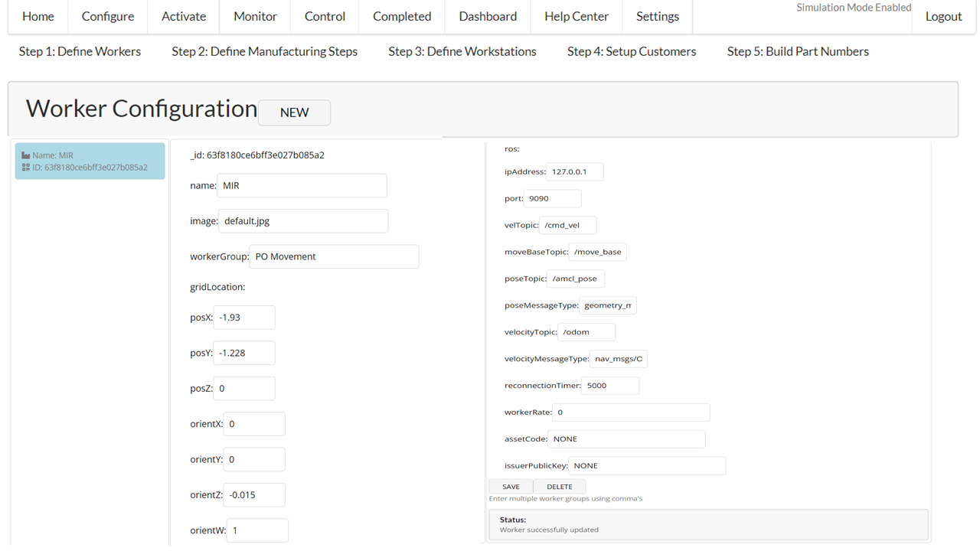Focus the orientZ value field
The height and width of the screenshot is (551, 980).
[254, 495]
